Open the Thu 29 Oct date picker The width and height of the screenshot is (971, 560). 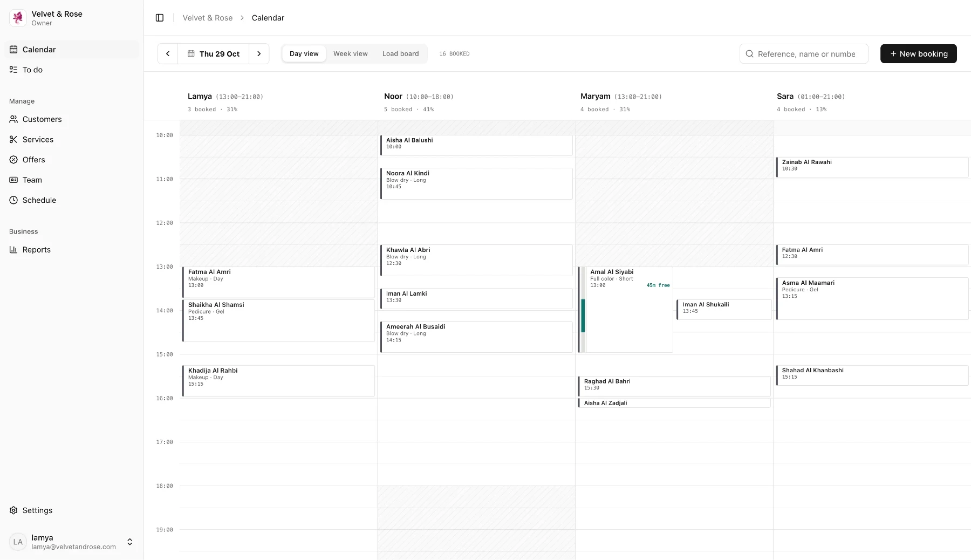tap(214, 54)
